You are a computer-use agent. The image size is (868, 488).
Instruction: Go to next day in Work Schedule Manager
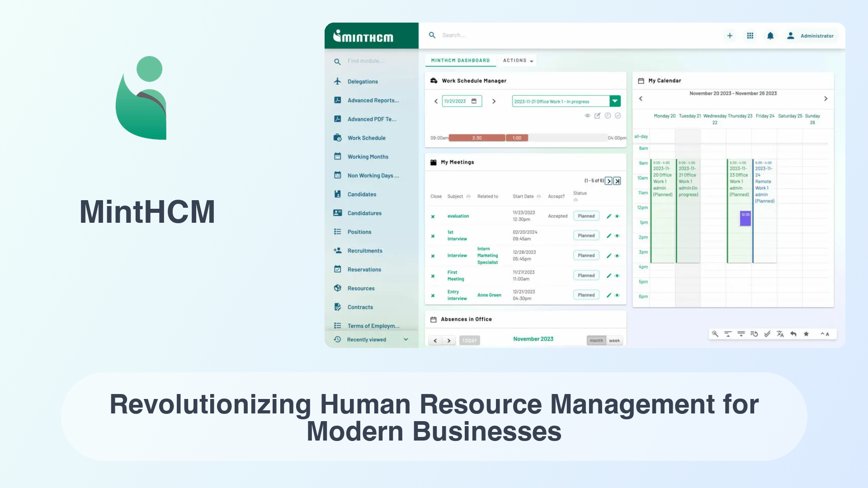tap(494, 101)
